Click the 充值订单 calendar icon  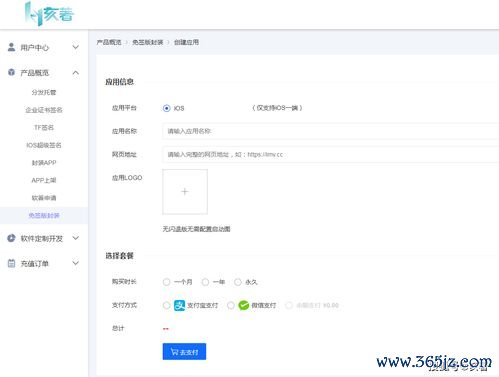point(11,263)
